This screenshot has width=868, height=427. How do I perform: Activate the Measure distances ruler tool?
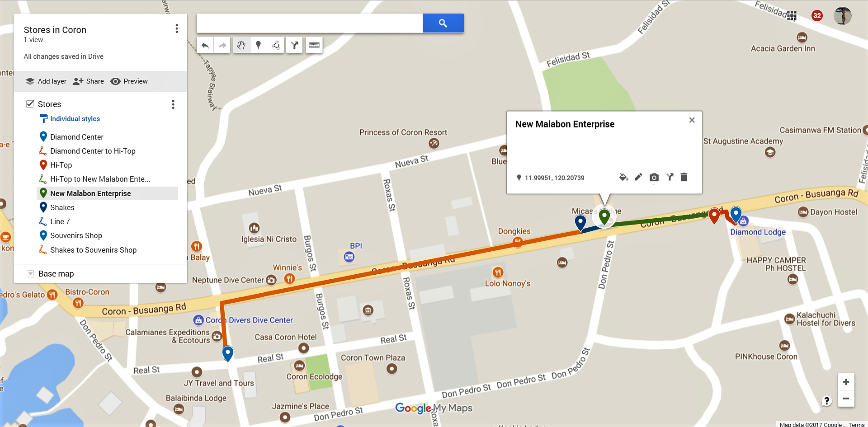[x=314, y=45]
